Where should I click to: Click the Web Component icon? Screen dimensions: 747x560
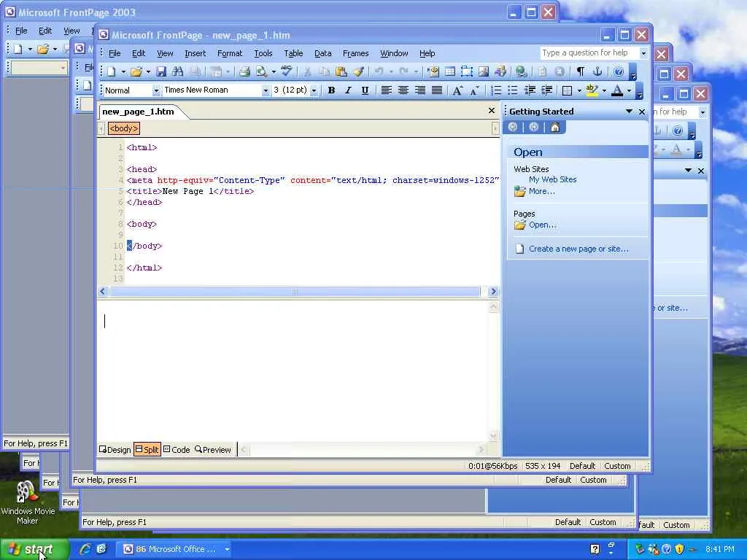click(433, 72)
